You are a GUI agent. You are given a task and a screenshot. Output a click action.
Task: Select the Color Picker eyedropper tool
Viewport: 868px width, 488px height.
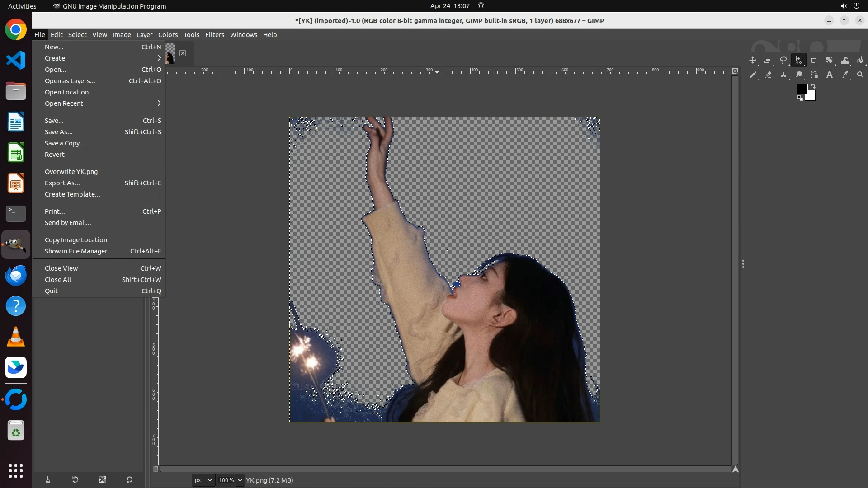tap(845, 75)
